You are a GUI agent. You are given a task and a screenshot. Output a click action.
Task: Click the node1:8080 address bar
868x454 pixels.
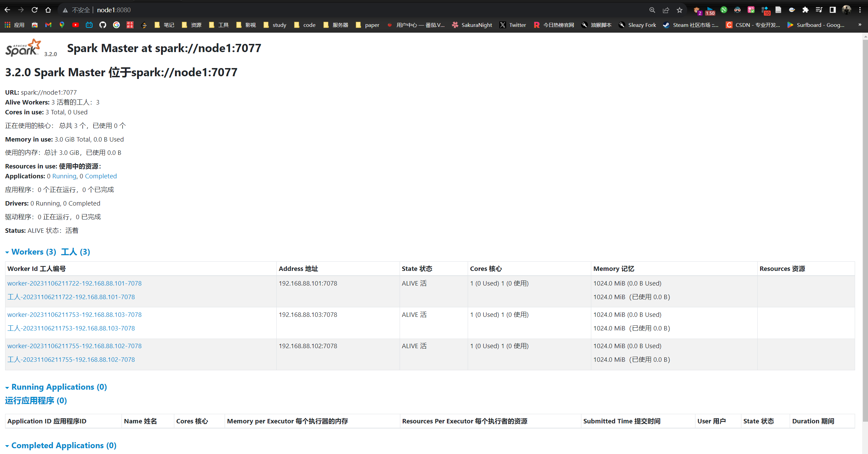pyautogui.click(x=114, y=10)
